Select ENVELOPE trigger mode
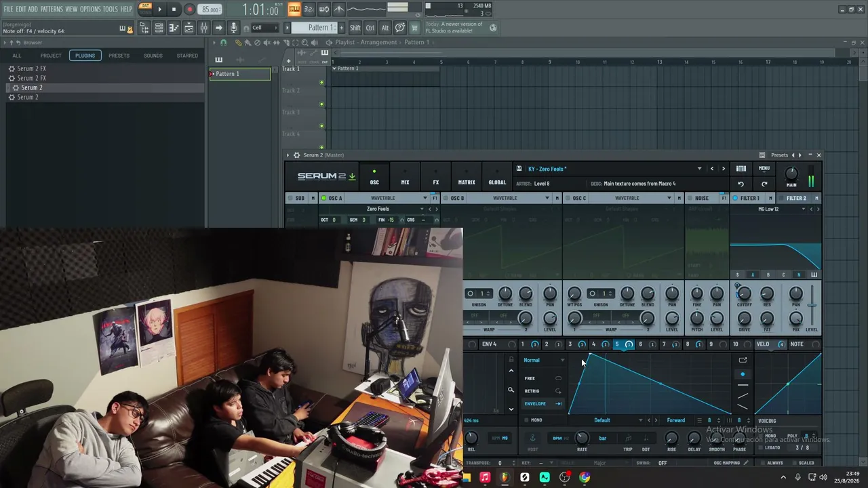 point(543,403)
